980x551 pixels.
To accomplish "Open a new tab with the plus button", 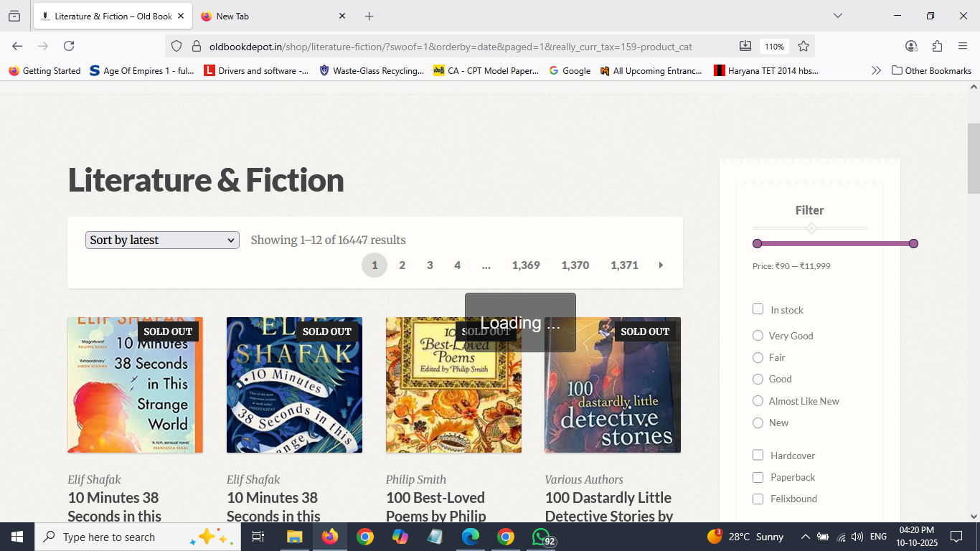I will point(369,16).
